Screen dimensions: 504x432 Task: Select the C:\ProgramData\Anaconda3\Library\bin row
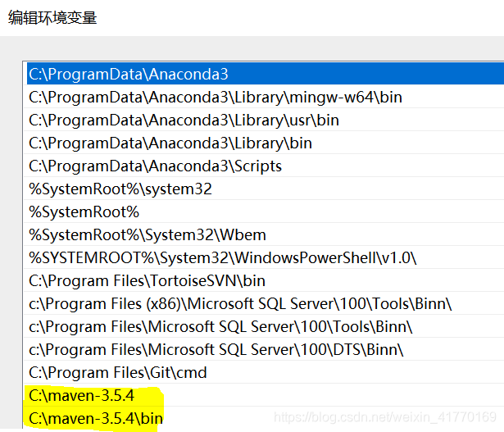pos(266,143)
